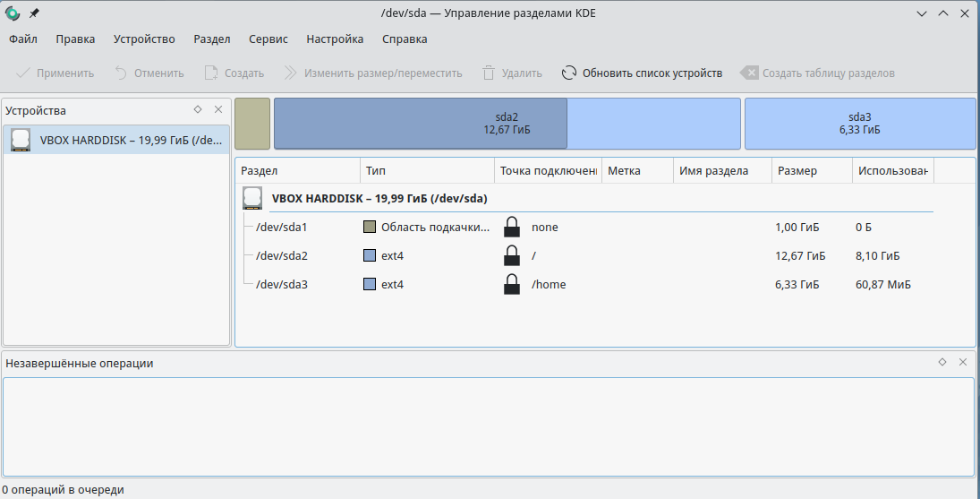Viewport: 980px width, 499px height.
Task: Select the sda2 partition bar graphic
Action: click(507, 124)
